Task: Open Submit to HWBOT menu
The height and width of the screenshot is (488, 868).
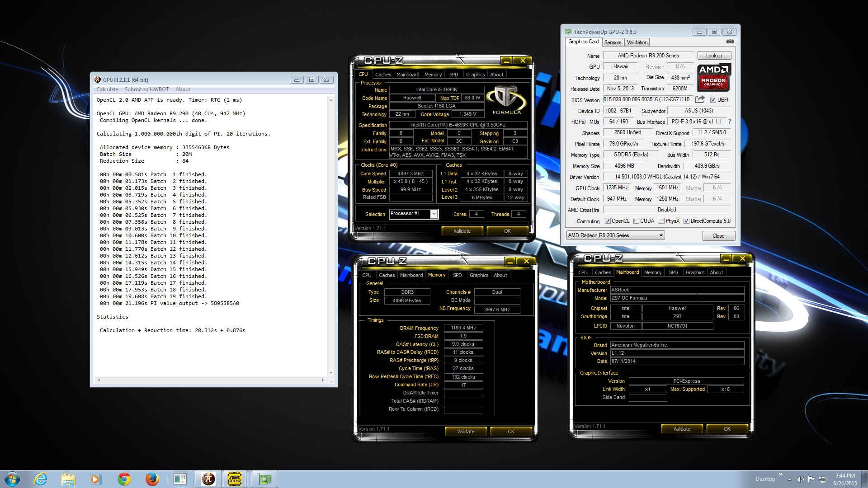Action: [146, 89]
